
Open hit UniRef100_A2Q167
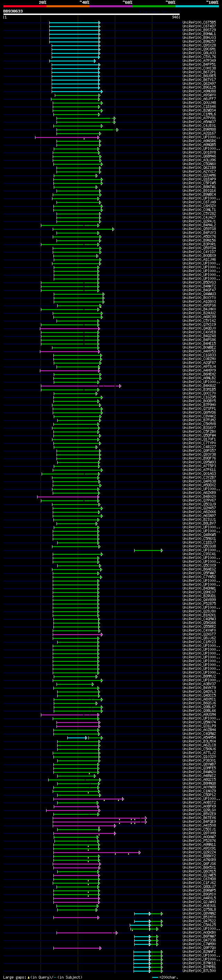(199, 133)
